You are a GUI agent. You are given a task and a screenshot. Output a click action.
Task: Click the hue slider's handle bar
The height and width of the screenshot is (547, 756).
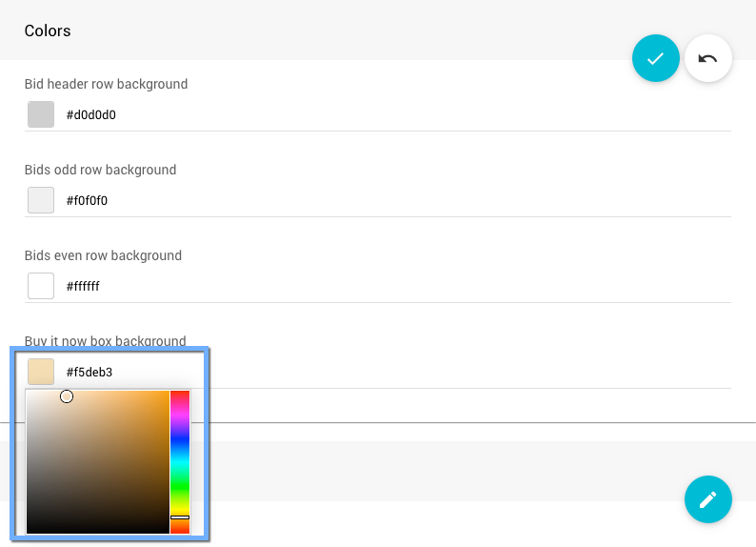pyautogui.click(x=180, y=517)
